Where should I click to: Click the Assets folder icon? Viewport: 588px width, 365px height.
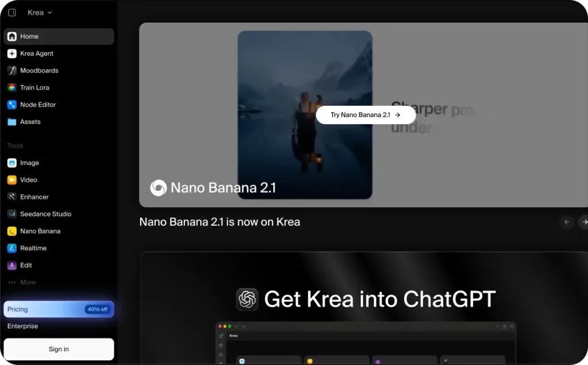tap(12, 122)
